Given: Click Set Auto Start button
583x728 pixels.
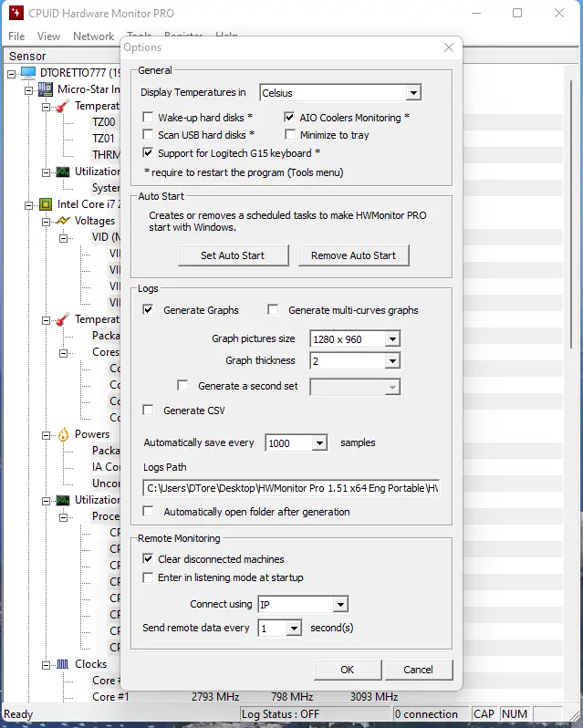Looking at the screenshot, I should pyautogui.click(x=233, y=255).
